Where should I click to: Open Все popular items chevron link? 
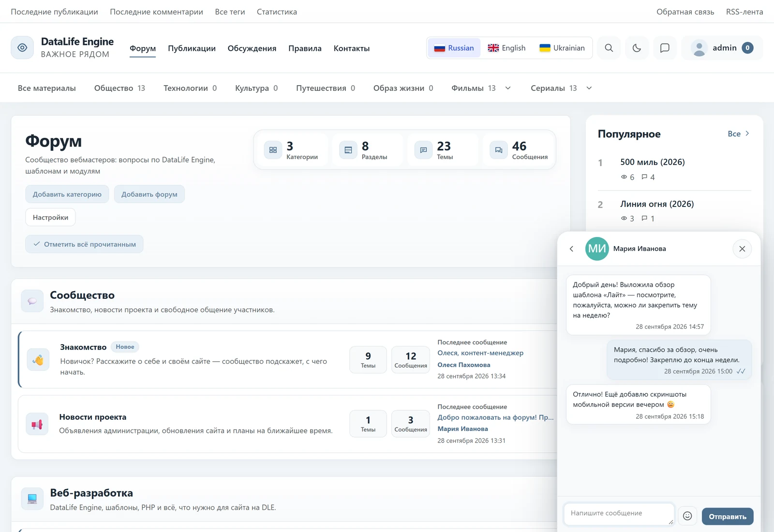[x=739, y=133]
